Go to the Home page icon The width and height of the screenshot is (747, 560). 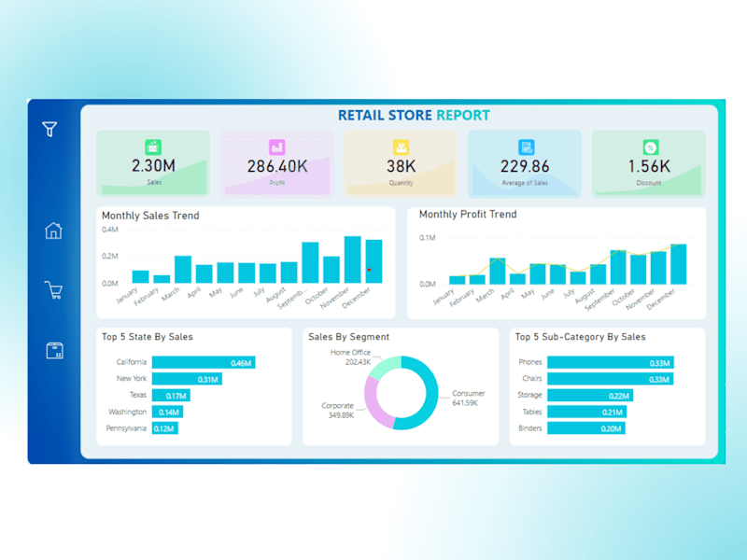pyautogui.click(x=53, y=231)
